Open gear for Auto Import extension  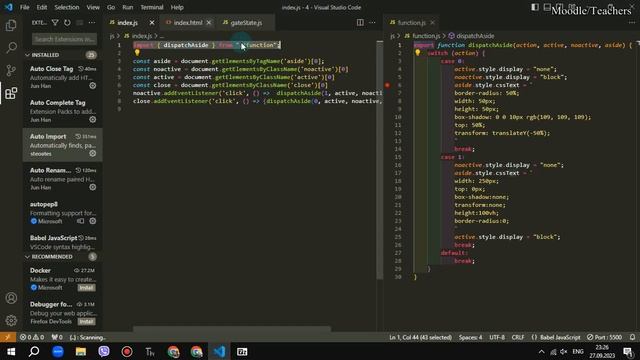(93, 153)
